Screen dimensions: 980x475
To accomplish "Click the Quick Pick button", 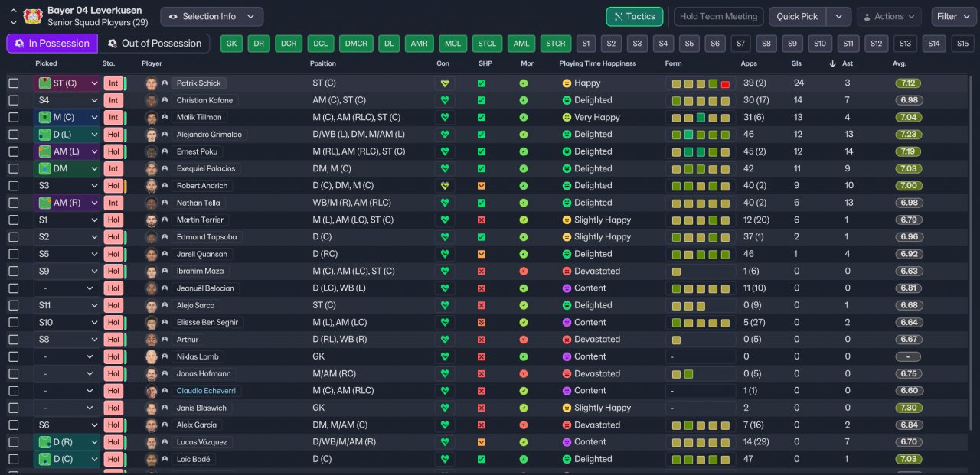I will pos(798,17).
